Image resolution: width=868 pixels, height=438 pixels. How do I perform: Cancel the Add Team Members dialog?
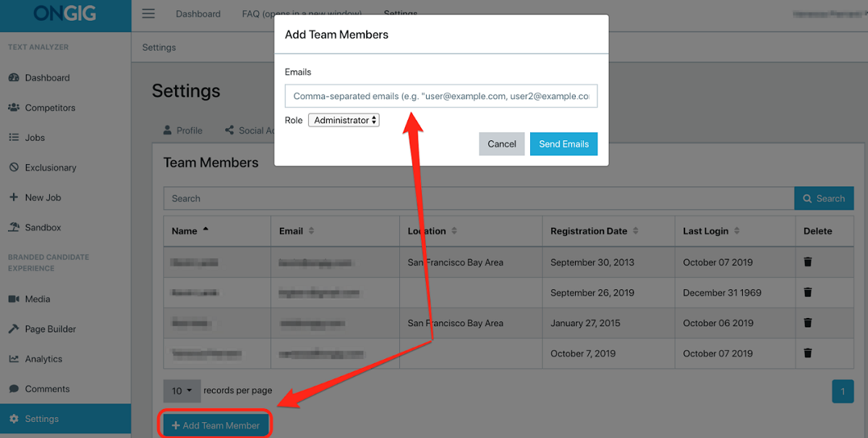502,144
